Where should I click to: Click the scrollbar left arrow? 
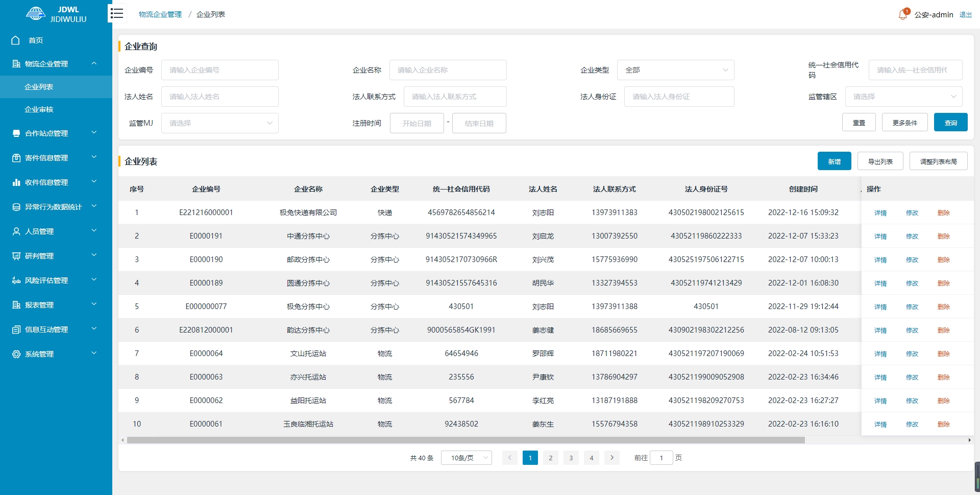click(x=122, y=440)
